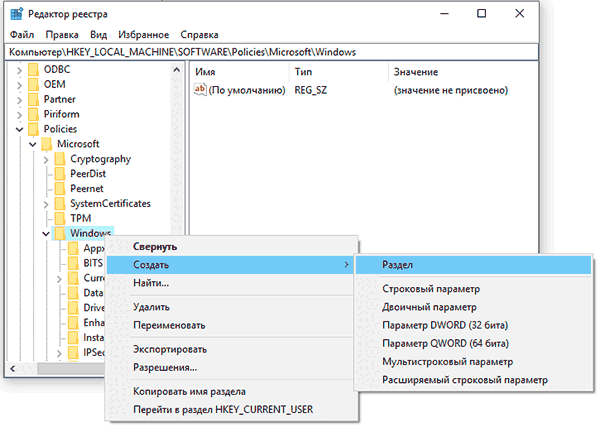Click the PeerDist folder icon
The width and height of the screenshot is (600, 432).
coord(60,174)
